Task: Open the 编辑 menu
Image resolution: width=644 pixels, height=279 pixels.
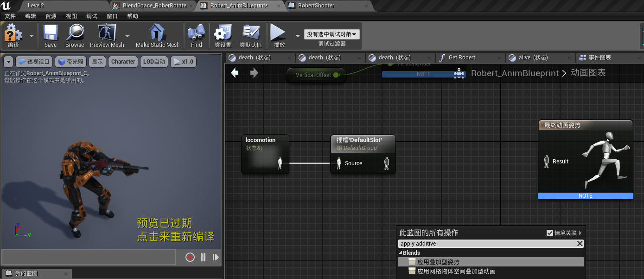Action: coord(31,16)
